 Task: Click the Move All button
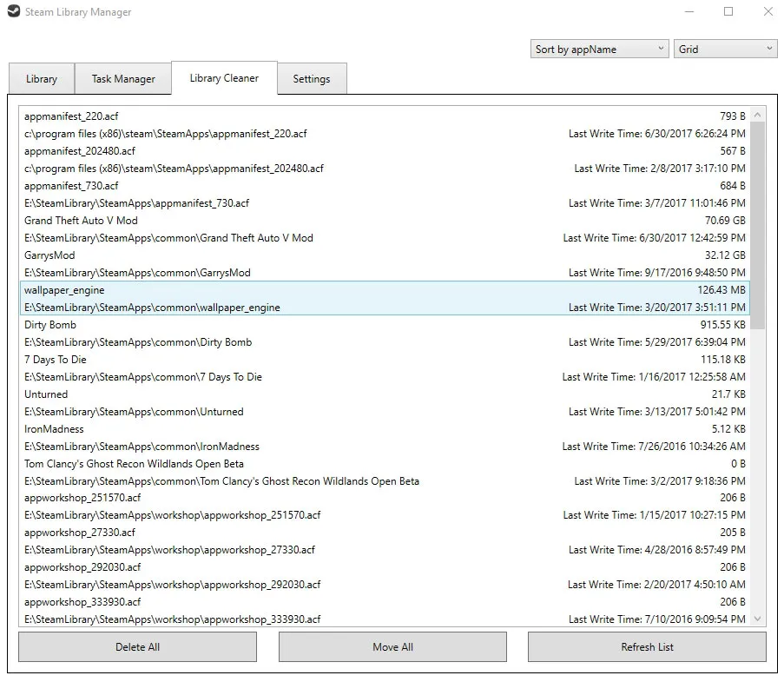click(392, 647)
